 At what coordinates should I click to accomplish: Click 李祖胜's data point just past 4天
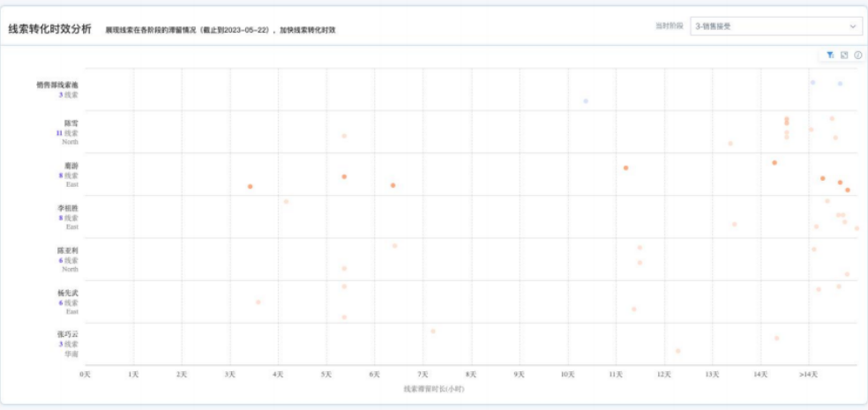pos(286,201)
